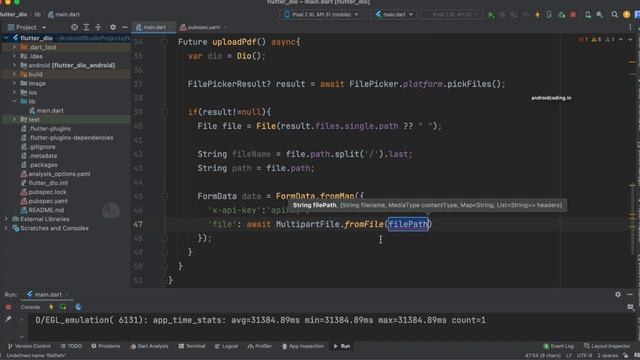Click the uploadPdf function name on line 34

click(x=235, y=42)
